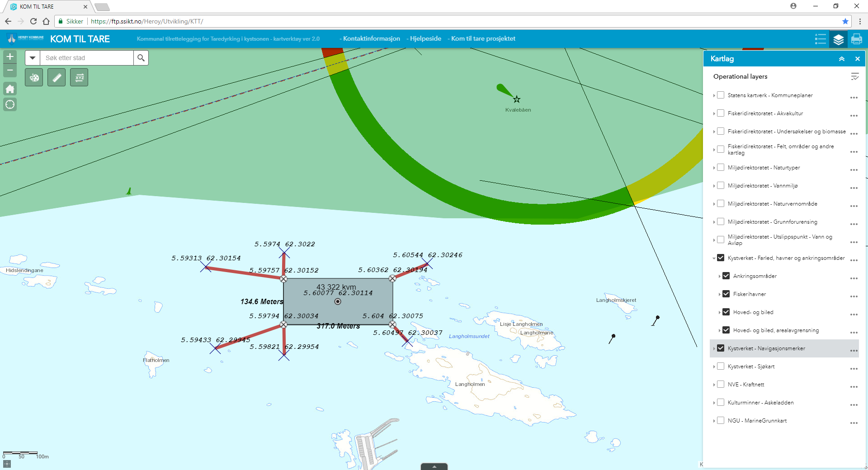Click the Søk etter stad search field
The image size is (868, 470).
tap(87, 58)
